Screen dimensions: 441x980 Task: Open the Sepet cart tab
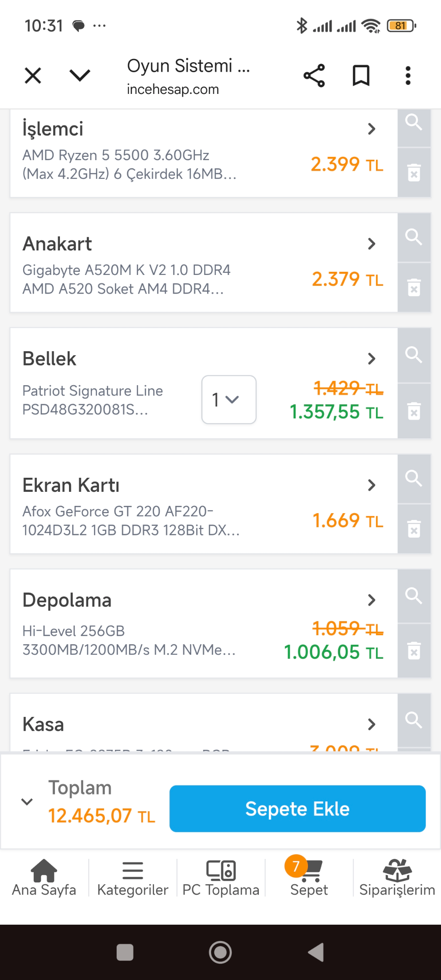pos(309,878)
